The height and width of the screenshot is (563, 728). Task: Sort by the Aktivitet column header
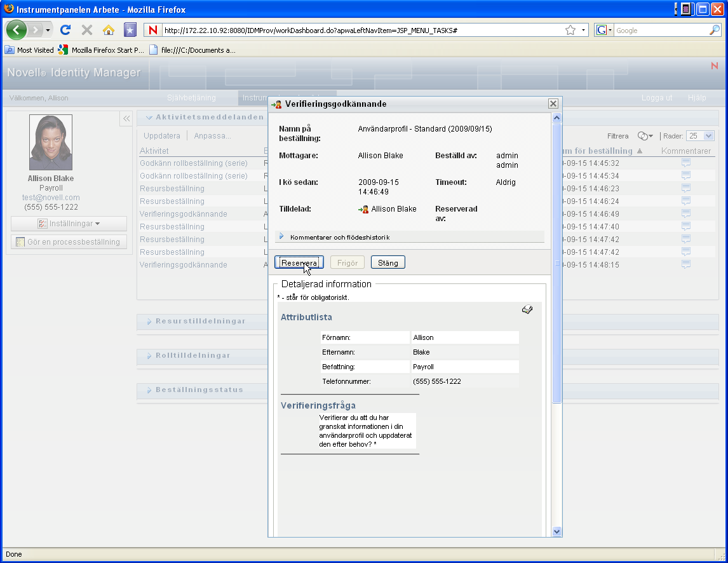(154, 151)
